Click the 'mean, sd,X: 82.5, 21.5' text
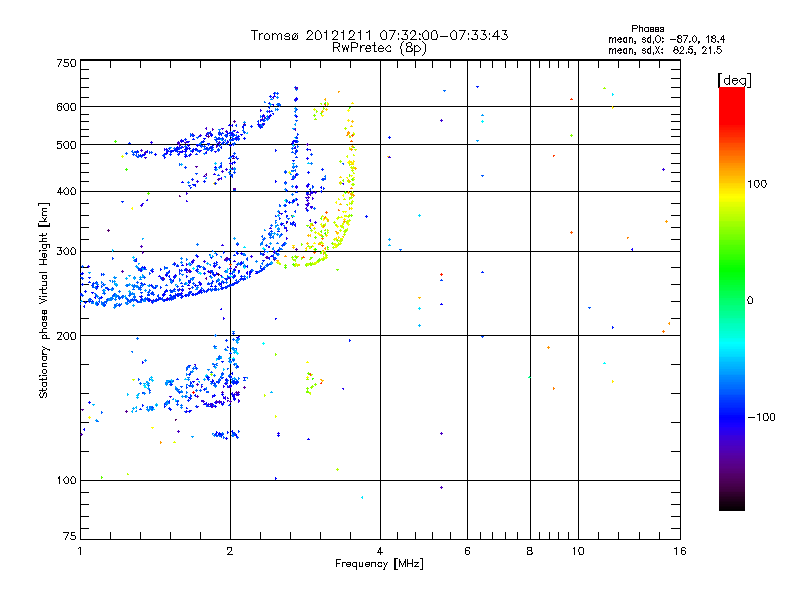 pos(665,50)
